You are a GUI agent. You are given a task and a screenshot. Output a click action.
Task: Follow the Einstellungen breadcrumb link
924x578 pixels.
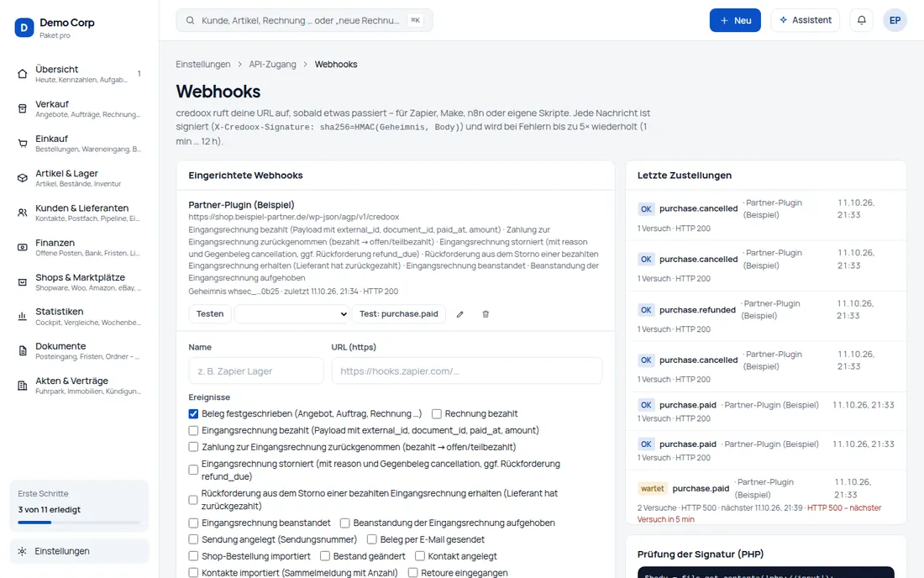click(203, 64)
